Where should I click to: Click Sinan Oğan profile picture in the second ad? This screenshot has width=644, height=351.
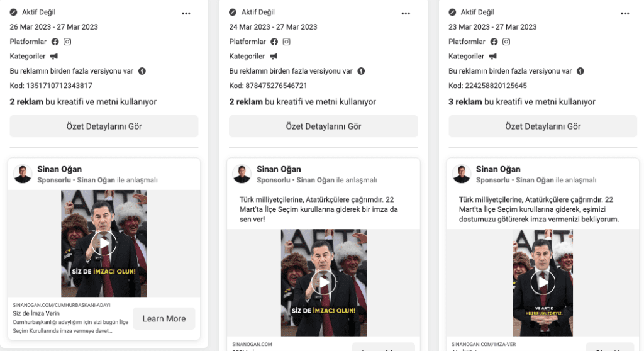click(x=242, y=174)
